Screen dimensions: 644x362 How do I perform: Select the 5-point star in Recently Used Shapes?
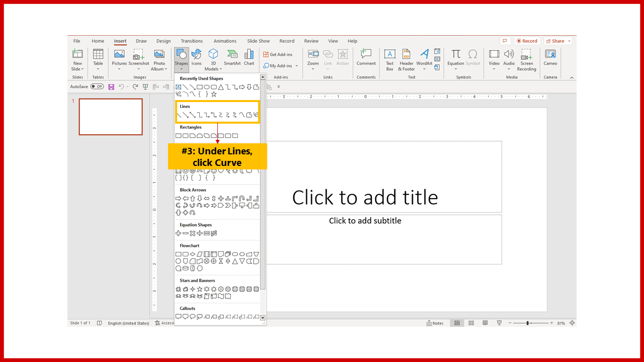[214, 94]
